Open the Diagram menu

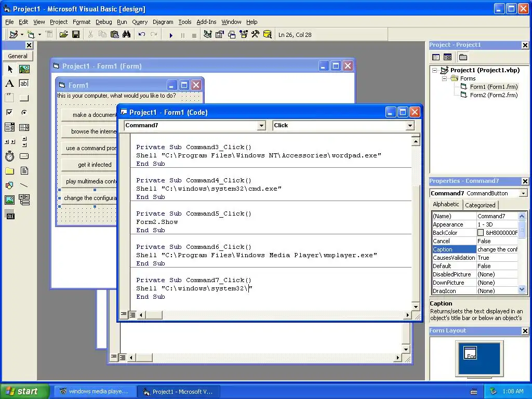pyautogui.click(x=163, y=22)
